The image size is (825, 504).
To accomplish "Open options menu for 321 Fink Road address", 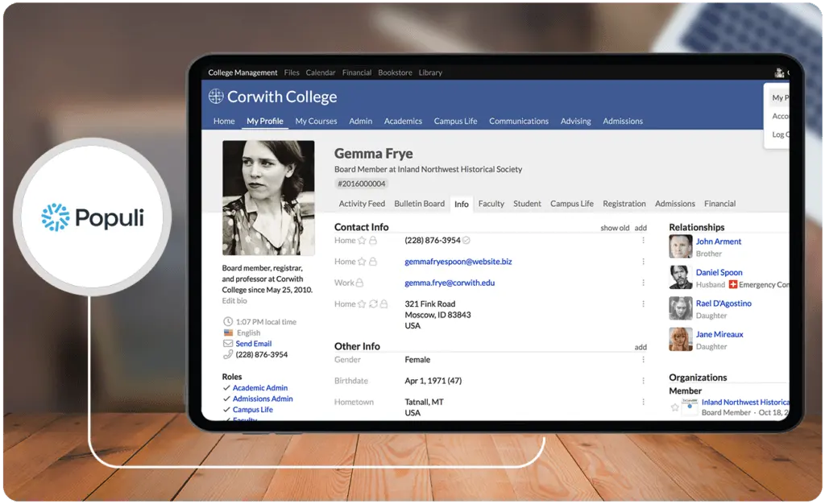I will coord(643,304).
